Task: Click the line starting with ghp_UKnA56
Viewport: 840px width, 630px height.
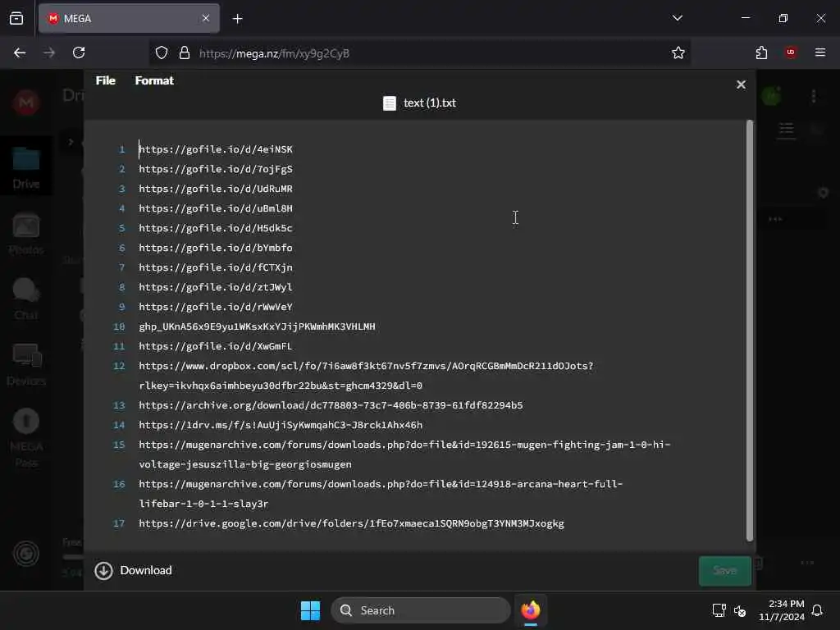Action: click(257, 326)
